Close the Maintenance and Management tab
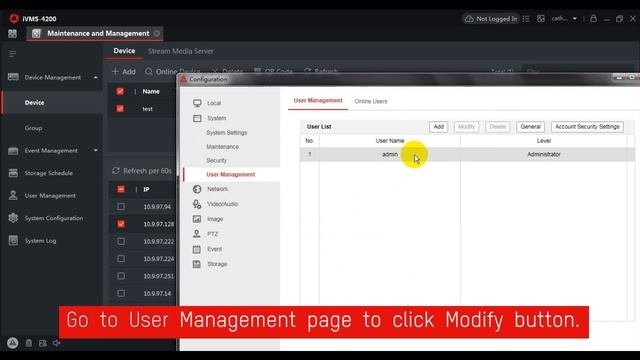 (x=157, y=33)
